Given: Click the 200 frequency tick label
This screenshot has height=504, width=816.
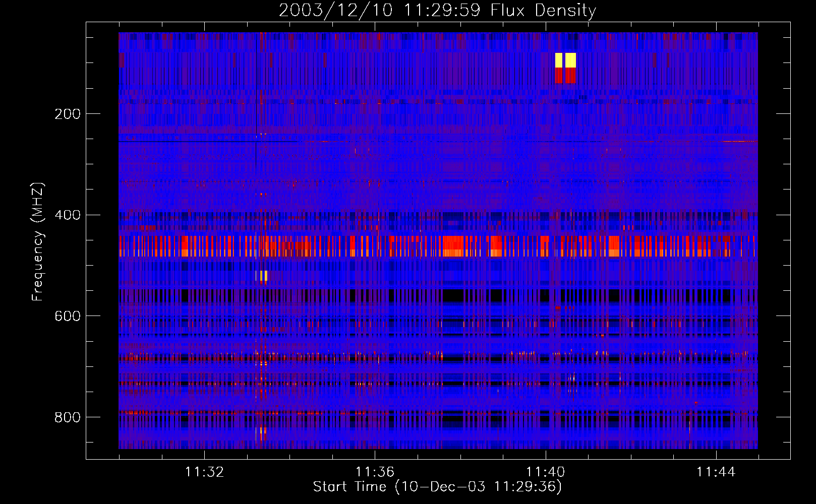Looking at the screenshot, I should pos(68,114).
